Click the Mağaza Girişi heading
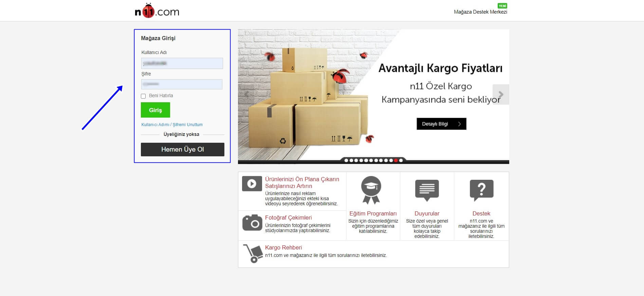Screen dimensions: 644x296 coord(158,38)
